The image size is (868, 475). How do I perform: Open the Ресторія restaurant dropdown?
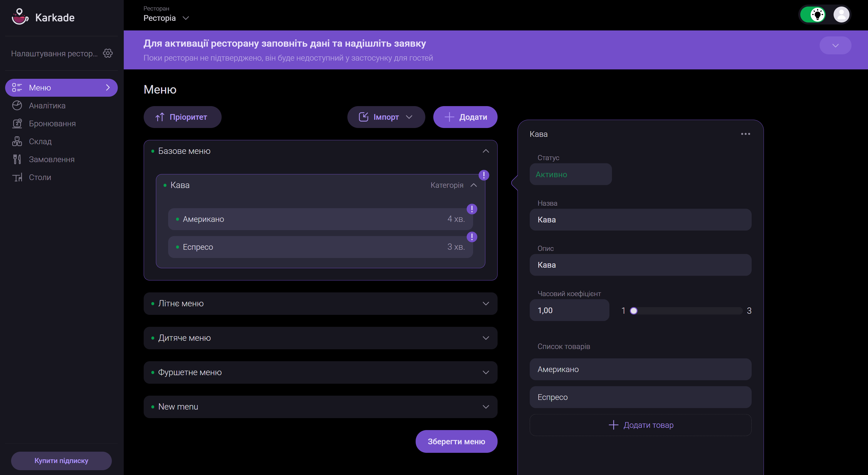(166, 18)
